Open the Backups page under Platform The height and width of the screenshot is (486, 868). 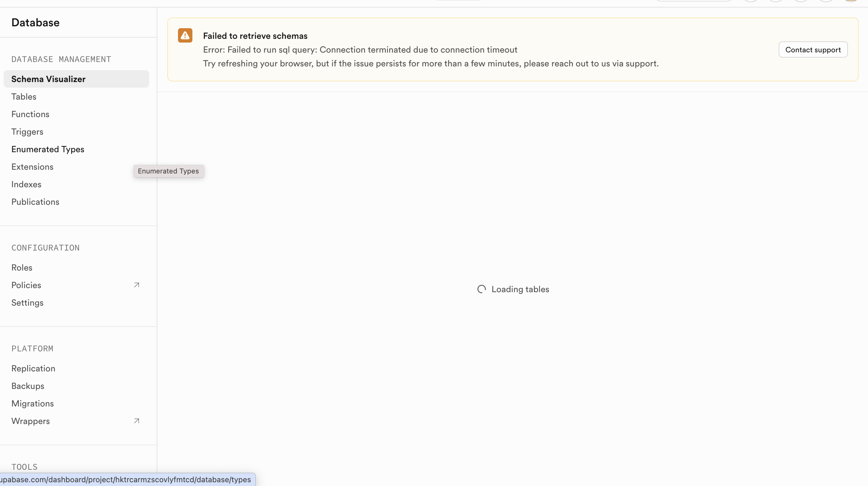tap(28, 385)
